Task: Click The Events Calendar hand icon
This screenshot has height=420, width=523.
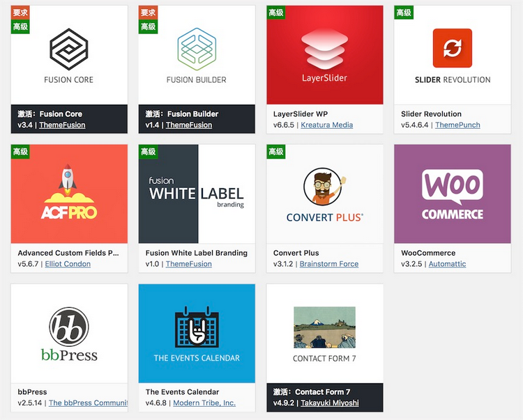Action: pyautogui.click(x=197, y=329)
